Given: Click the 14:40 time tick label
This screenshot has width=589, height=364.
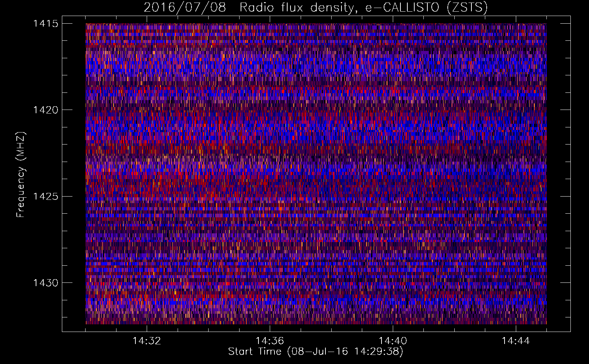Looking at the screenshot, I should pos(393,341).
